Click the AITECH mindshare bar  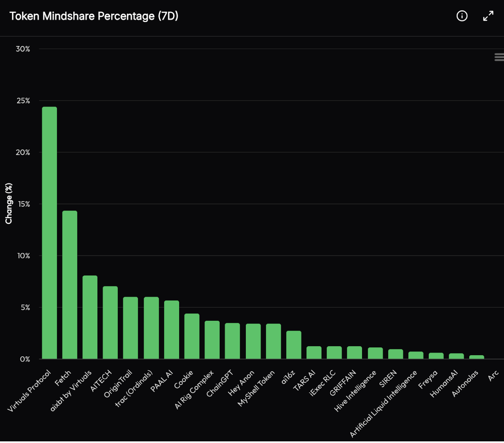[x=110, y=322]
